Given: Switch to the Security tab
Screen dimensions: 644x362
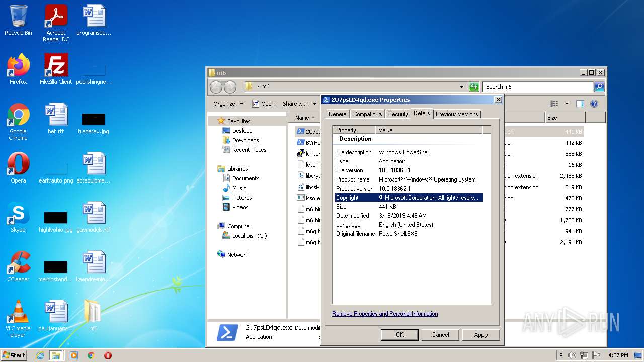Looking at the screenshot, I should coord(398,114).
